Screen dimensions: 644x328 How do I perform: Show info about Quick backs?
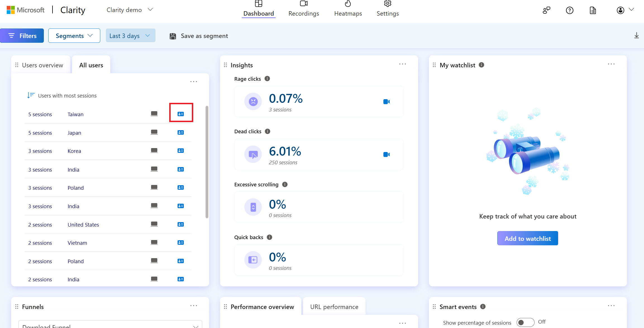tap(269, 237)
